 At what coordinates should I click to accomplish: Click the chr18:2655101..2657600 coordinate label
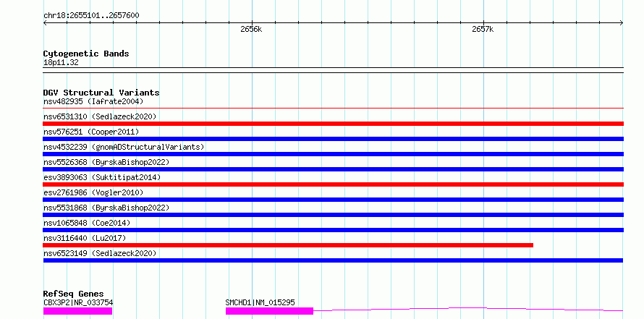point(91,16)
